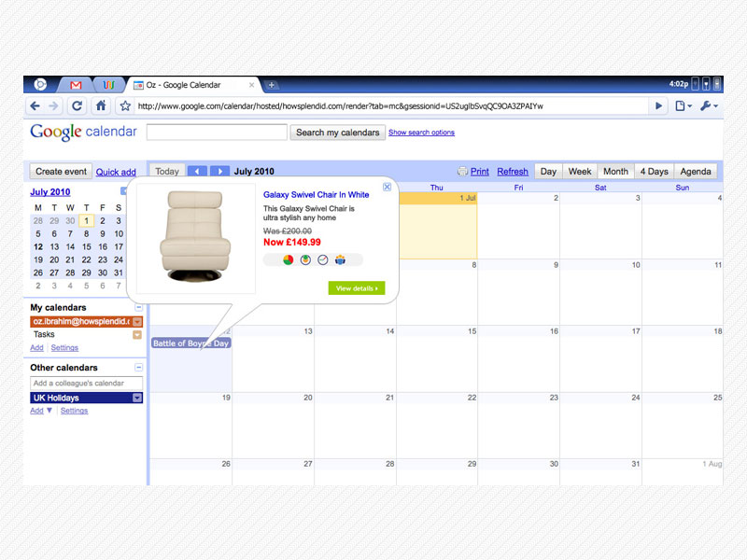747x560 pixels.
Task: Collapse the My calendars section
Action: [138, 308]
